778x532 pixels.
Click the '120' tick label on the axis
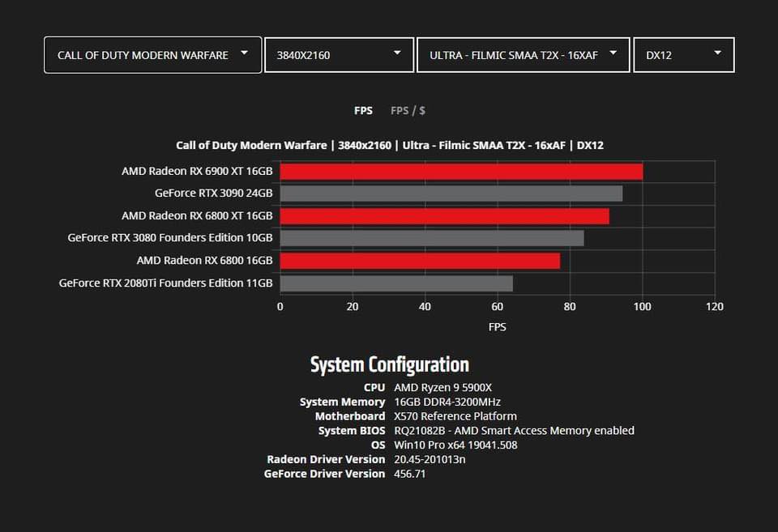tap(715, 306)
